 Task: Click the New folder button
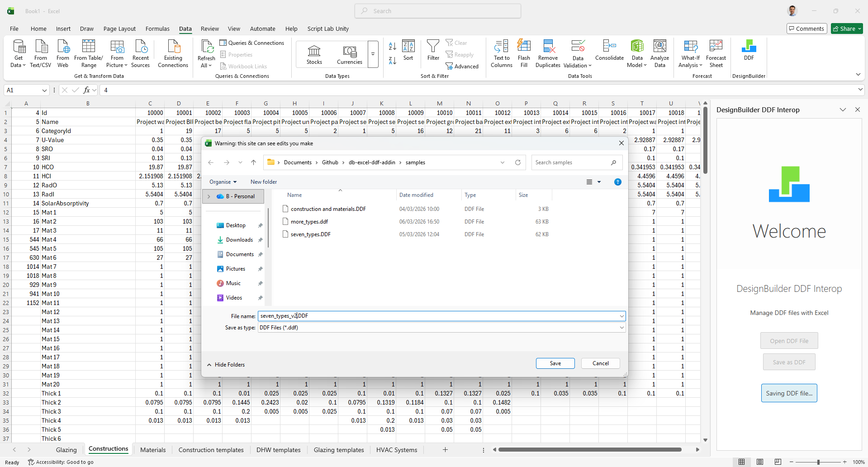(x=264, y=182)
